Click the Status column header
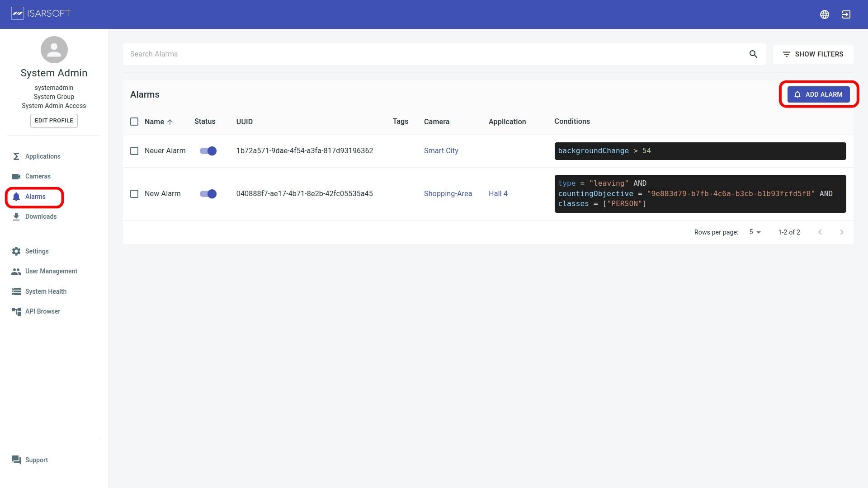 [205, 122]
